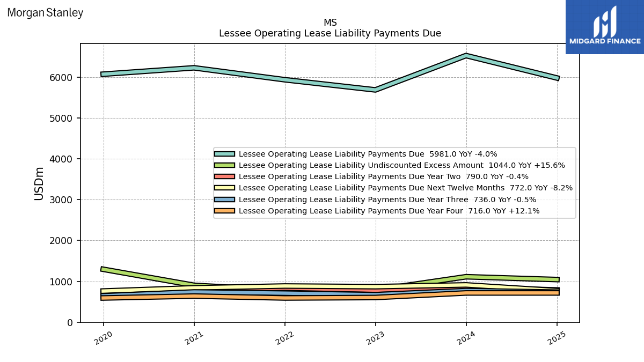
Task: Click the x-axis label 2020
Action: pos(103,337)
